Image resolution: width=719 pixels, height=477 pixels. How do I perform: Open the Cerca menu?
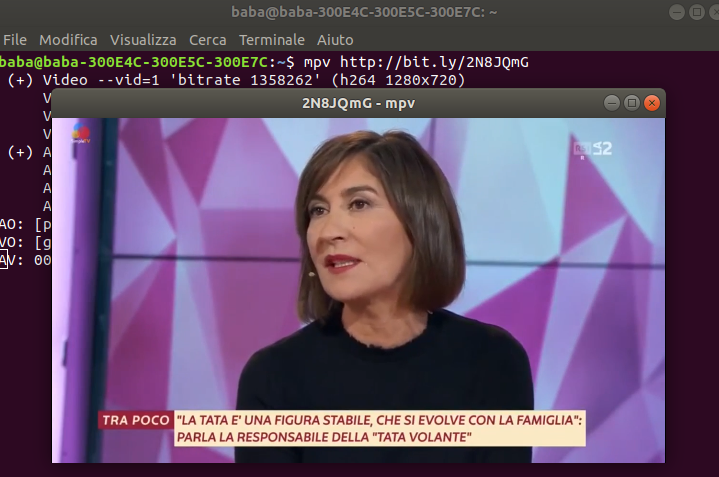tap(208, 40)
